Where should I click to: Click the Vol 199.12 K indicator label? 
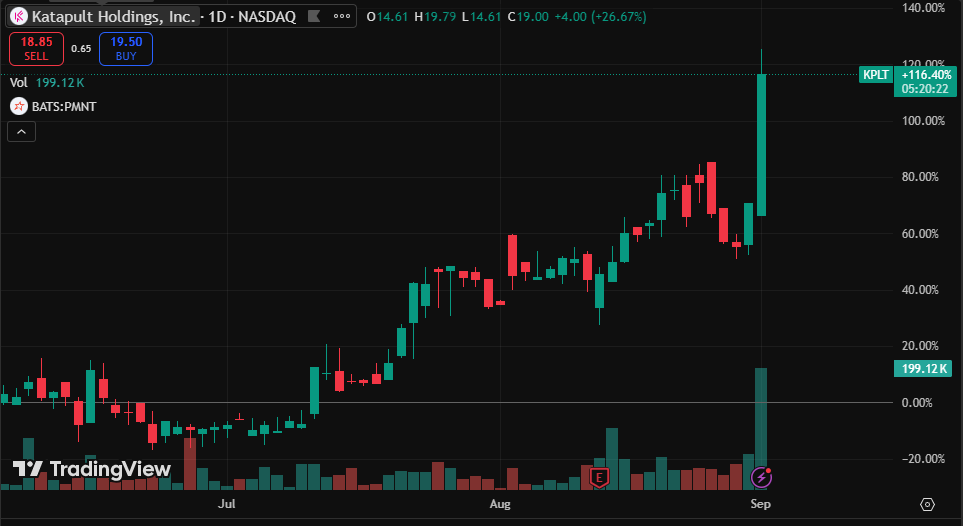tap(47, 82)
